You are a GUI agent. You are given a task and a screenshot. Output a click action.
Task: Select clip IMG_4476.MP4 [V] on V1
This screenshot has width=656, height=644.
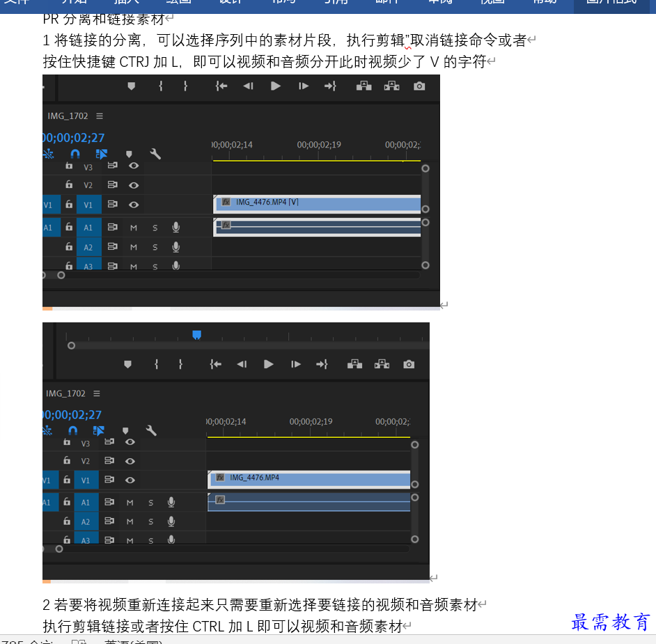[317, 204]
